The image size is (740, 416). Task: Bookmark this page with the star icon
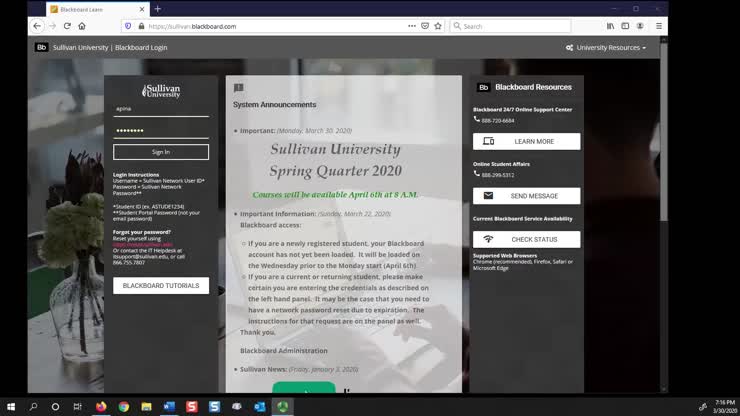pos(438,26)
